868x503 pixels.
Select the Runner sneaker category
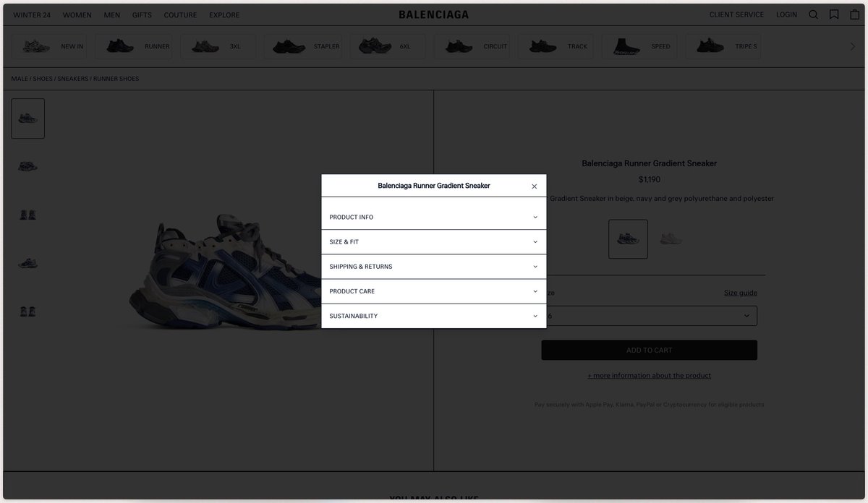(134, 46)
